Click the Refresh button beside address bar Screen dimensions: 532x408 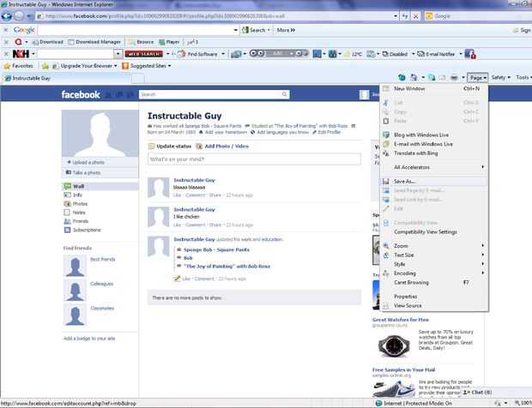(405, 16)
